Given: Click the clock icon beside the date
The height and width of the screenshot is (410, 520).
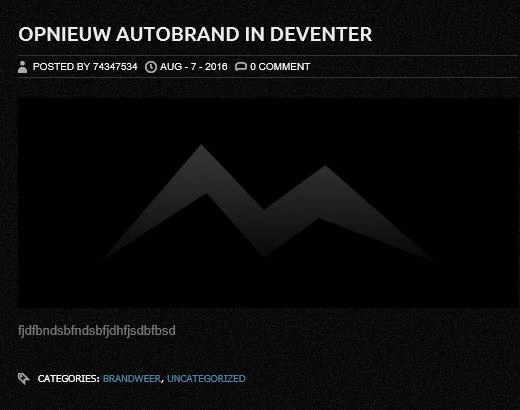Looking at the screenshot, I should point(151,67).
